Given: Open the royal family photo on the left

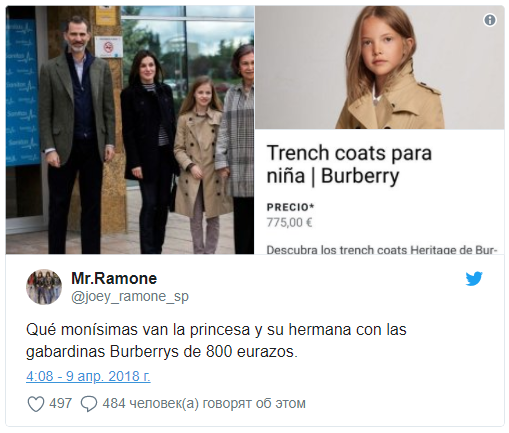Looking at the screenshot, I should (x=130, y=130).
